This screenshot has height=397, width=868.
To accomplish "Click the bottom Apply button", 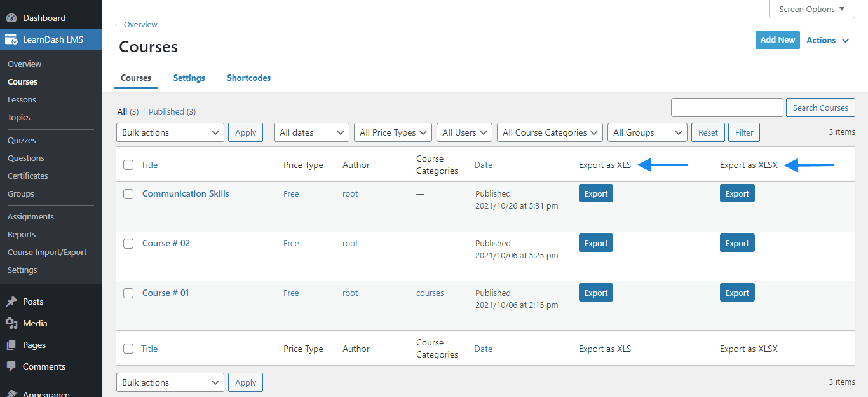I will tap(245, 382).
